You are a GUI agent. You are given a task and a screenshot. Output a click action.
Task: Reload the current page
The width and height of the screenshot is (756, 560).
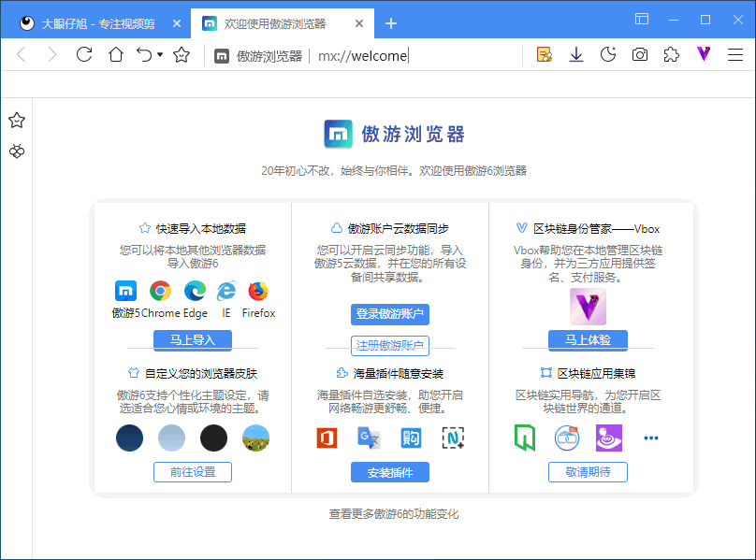click(84, 54)
